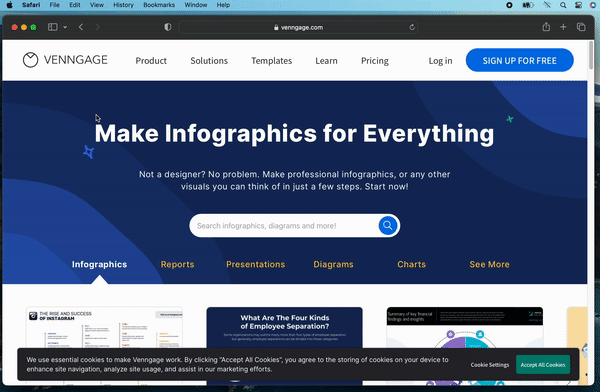The width and height of the screenshot is (600, 392).
Task: Open the View menu
Action: (96, 5)
